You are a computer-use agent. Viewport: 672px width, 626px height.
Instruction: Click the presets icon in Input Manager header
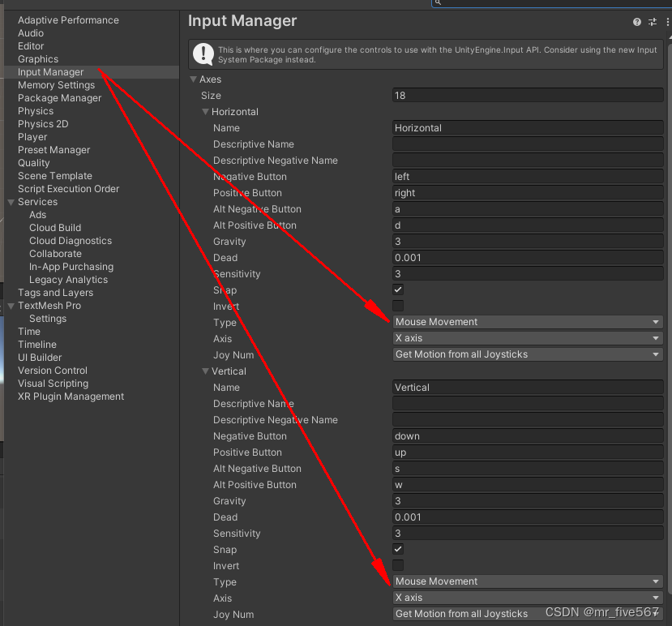[x=652, y=22]
